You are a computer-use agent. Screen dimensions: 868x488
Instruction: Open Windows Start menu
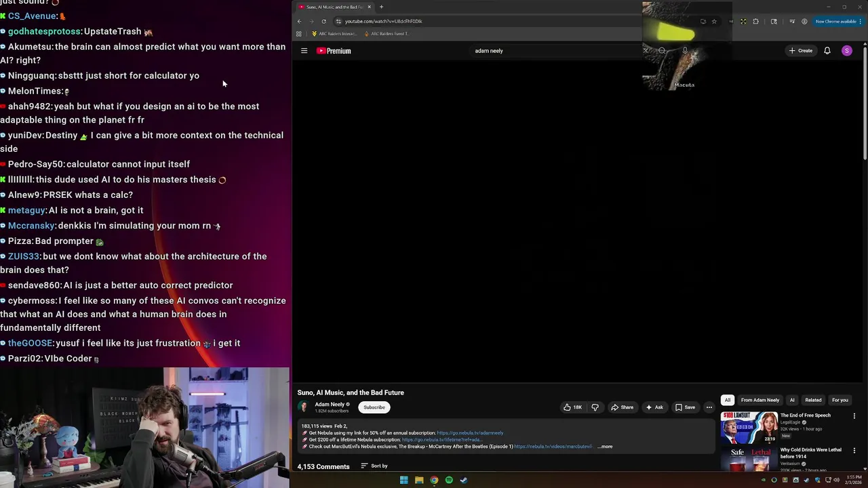pyautogui.click(x=403, y=480)
